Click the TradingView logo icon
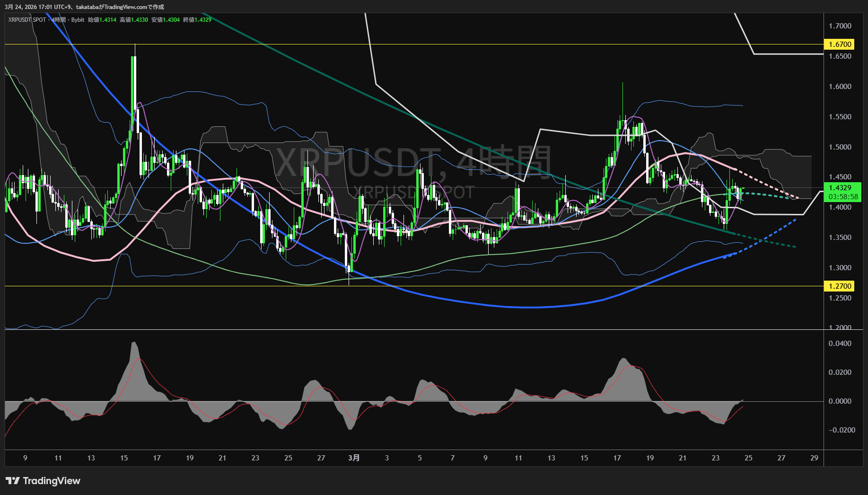The image size is (868, 495). click(x=13, y=481)
